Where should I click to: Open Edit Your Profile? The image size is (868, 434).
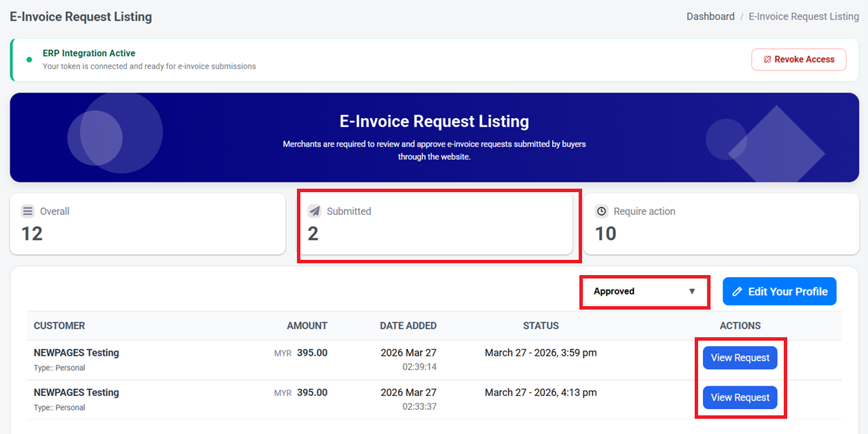(779, 291)
